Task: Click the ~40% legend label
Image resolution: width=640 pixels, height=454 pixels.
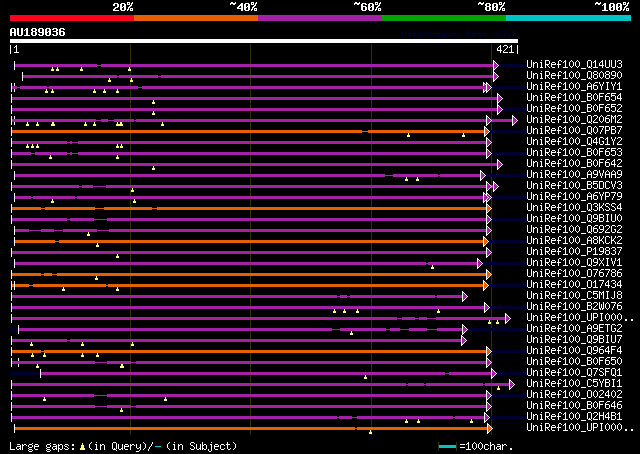Action: [x=243, y=7]
